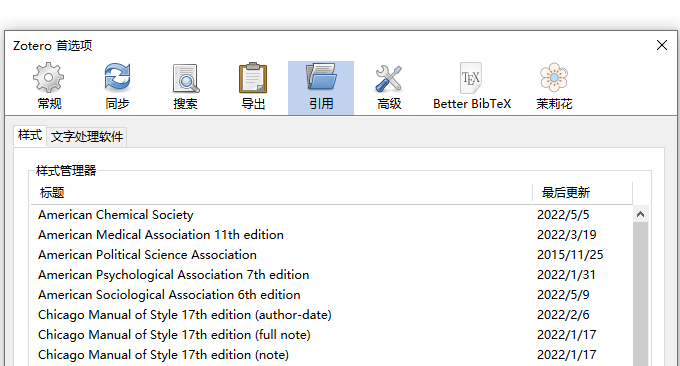Open the 高级 advanced tools icon
Image resolution: width=680 pixels, height=366 pixels.
tap(389, 78)
